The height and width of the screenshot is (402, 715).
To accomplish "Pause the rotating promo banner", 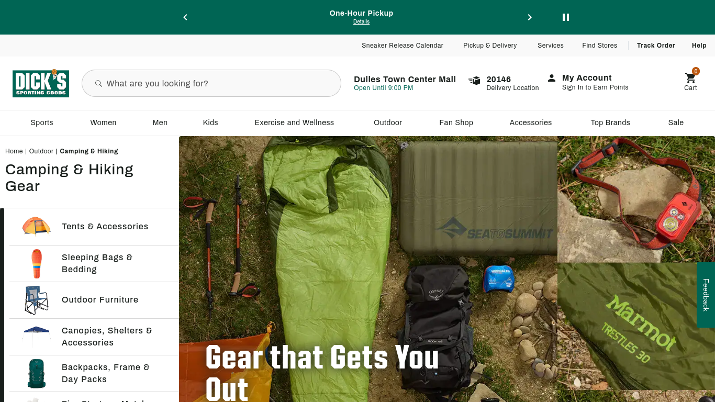I will (x=565, y=17).
